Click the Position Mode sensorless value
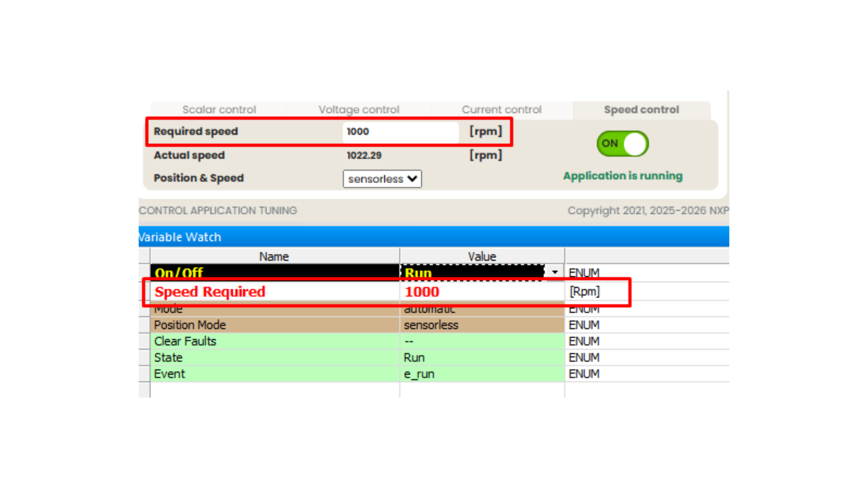 [482, 325]
